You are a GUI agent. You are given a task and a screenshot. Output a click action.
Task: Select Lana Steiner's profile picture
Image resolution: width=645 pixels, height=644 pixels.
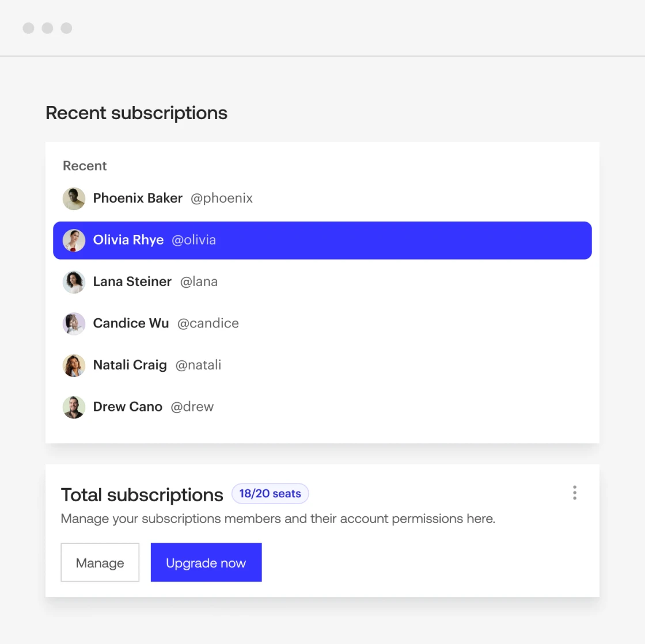click(x=74, y=282)
